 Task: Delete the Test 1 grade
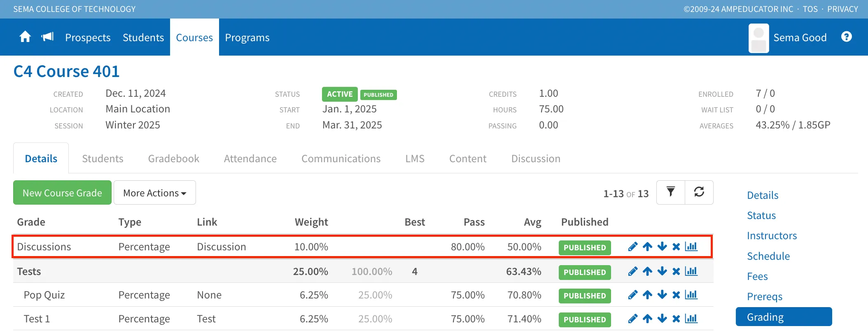(x=676, y=319)
